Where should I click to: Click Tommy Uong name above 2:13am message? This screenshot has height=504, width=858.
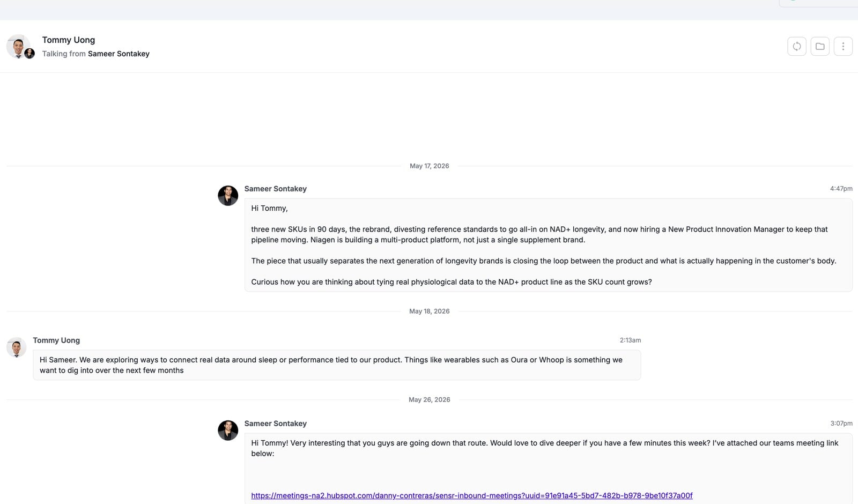(56, 340)
